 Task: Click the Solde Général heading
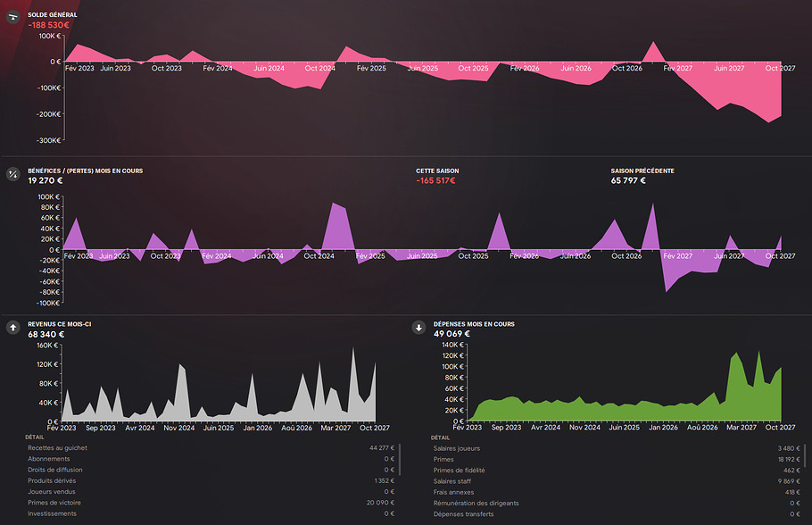click(52, 15)
